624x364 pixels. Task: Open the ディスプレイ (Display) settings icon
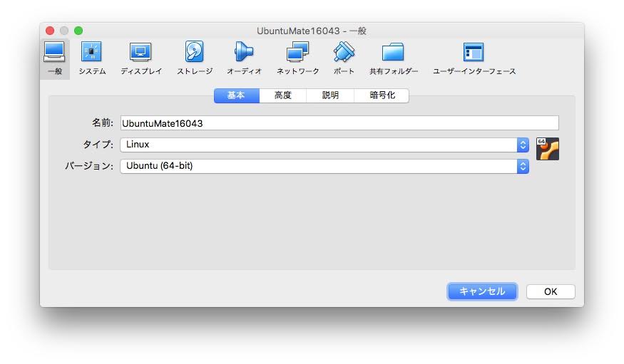pos(141,58)
